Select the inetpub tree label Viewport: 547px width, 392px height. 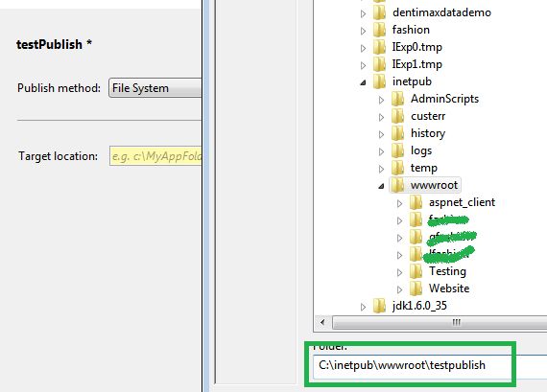[x=412, y=81]
